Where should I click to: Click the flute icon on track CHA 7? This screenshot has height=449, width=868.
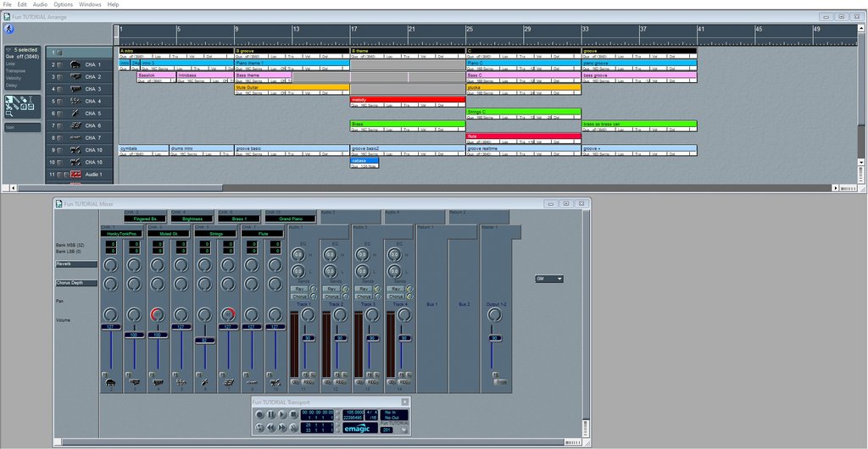(x=75, y=138)
